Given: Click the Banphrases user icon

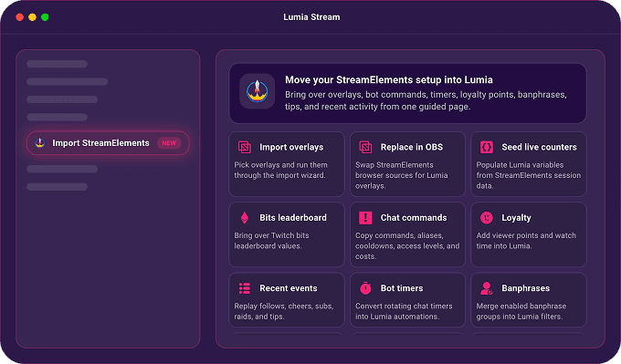Looking at the screenshot, I should tap(487, 288).
